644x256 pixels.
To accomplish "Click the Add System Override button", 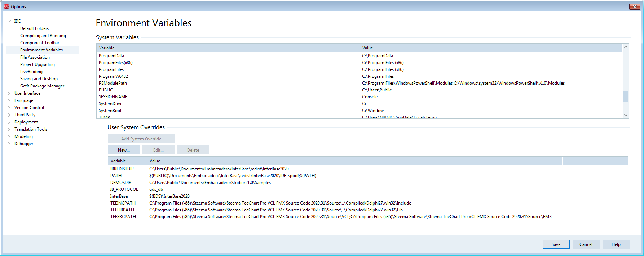I will click(141, 139).
